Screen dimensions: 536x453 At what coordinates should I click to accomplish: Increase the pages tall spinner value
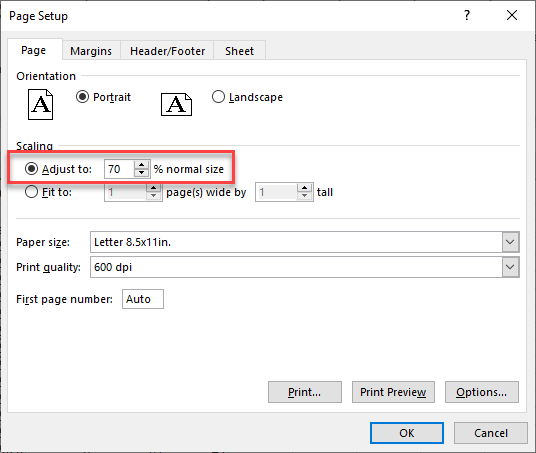[x=304, y=188]
